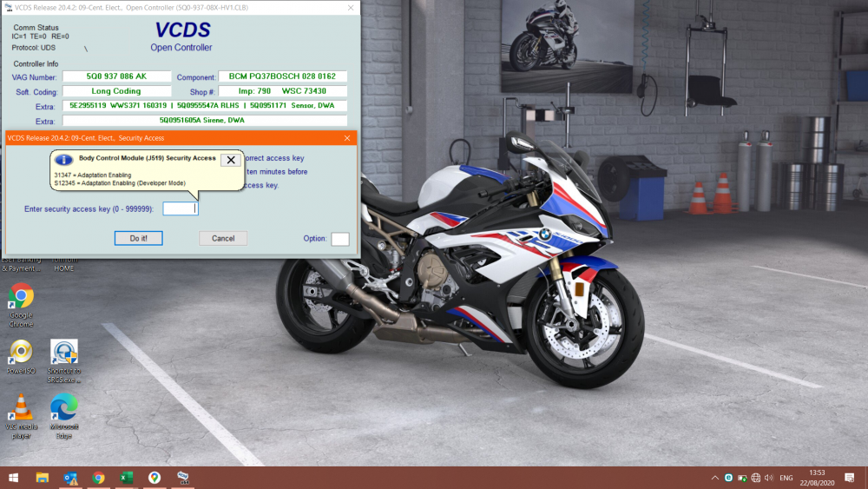Focus the security access key input field
This screenshot has height=489, width=868.
pos(181,208)
